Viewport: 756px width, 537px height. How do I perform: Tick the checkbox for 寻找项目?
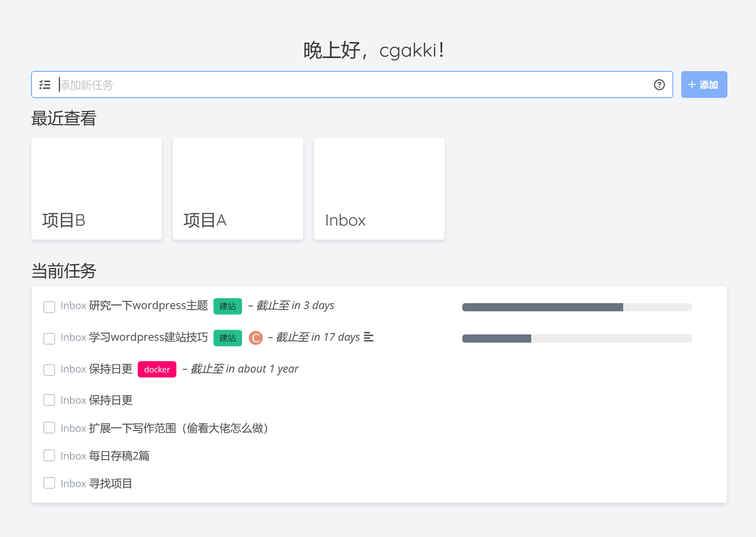coord(49,482)
